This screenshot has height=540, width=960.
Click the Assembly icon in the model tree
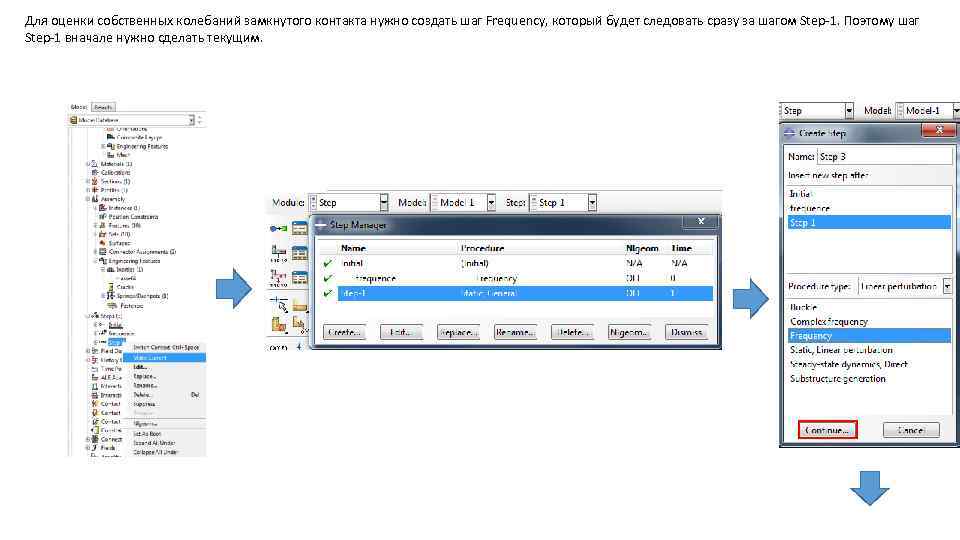(94, 199)
